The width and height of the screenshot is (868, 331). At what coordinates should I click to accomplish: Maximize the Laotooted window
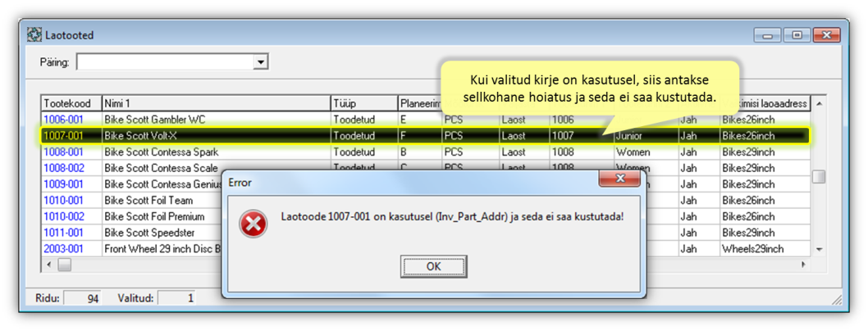pyautogui.click(x=797, y=35)
